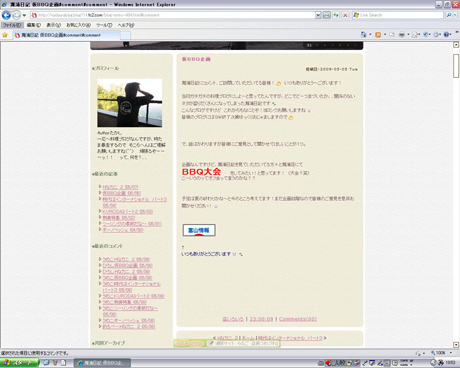460x368 pixels.
Task: Open the search provider options dropdown
Action: tap(455, 15)
